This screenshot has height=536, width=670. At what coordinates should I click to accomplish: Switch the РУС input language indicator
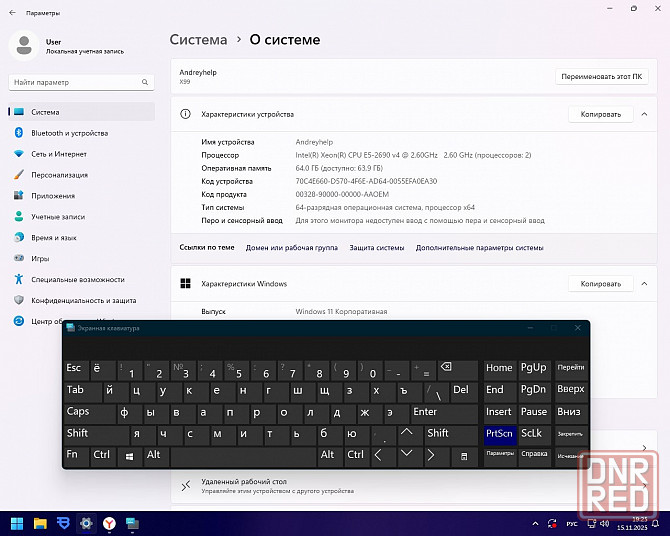click(572, 524)
